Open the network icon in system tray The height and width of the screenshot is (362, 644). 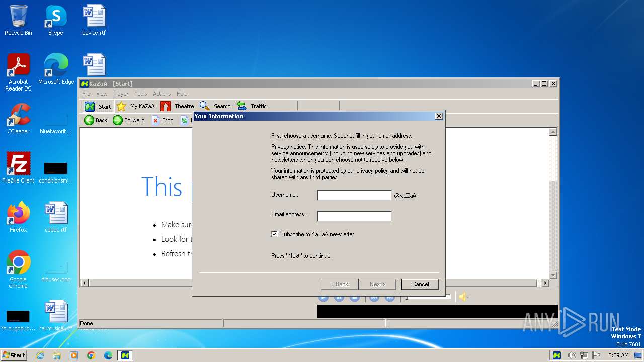tap(585, 355)
